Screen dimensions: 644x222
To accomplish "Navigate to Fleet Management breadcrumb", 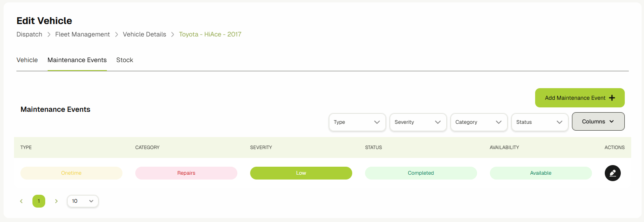I will [x=82, y=34].
